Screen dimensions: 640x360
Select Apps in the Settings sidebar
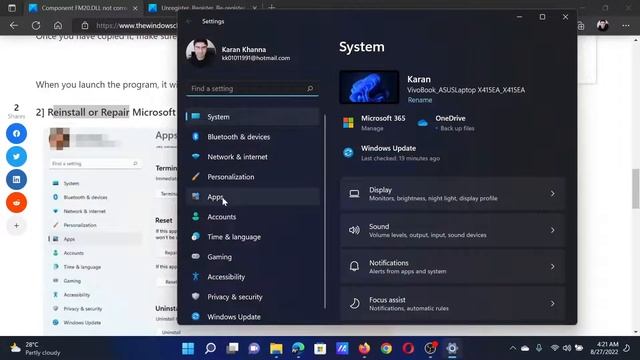pyautogui.click(x=252, y=197)
